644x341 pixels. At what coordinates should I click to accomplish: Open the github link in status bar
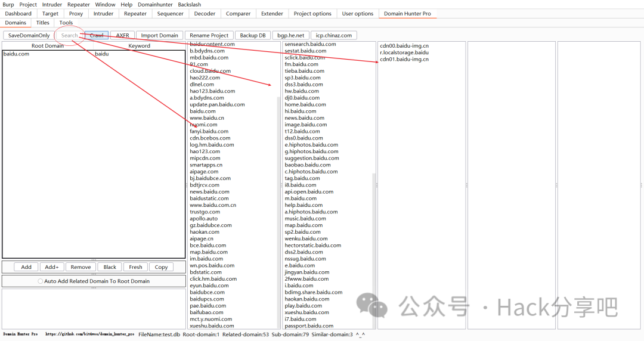click(x=89, y=334)
